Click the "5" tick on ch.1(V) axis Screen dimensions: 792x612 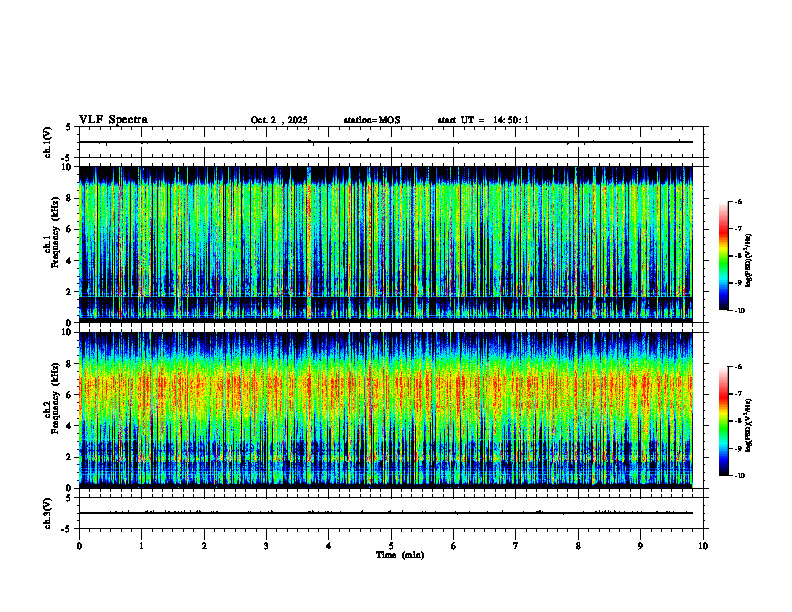(x=69, y=127)
